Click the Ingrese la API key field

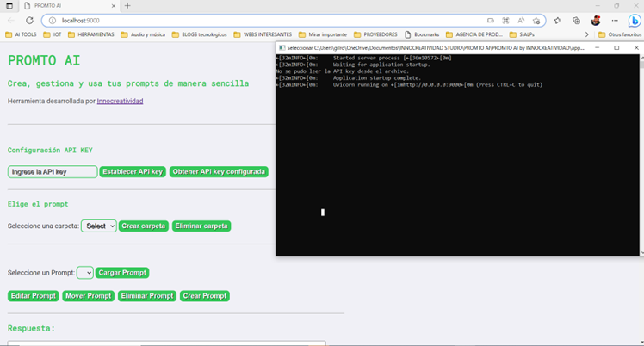coord(52,172)
